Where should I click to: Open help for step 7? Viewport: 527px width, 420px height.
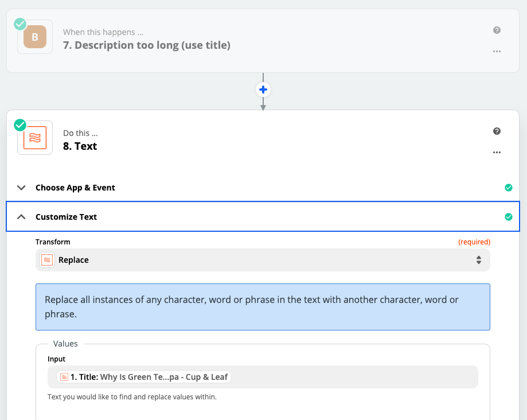click(x=497, y=30)
